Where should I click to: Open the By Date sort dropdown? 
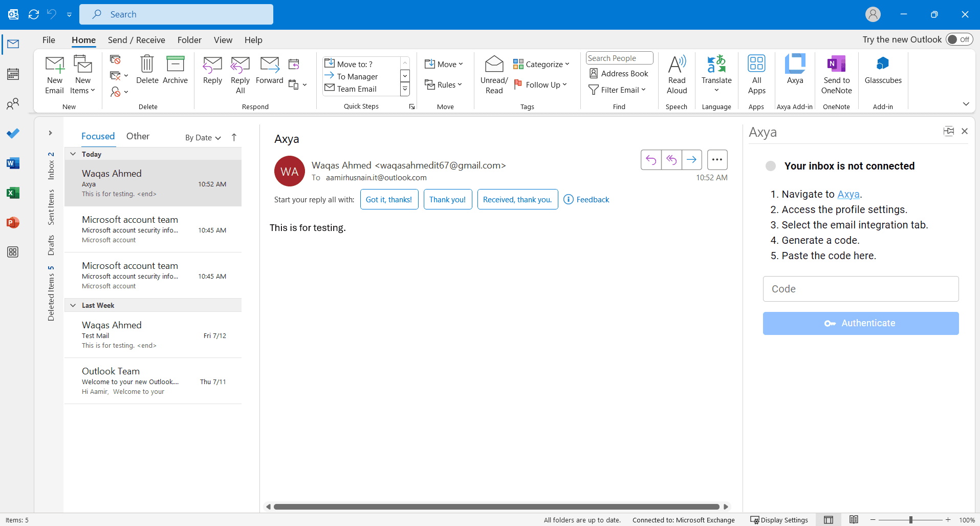click(x=202, y=137)
